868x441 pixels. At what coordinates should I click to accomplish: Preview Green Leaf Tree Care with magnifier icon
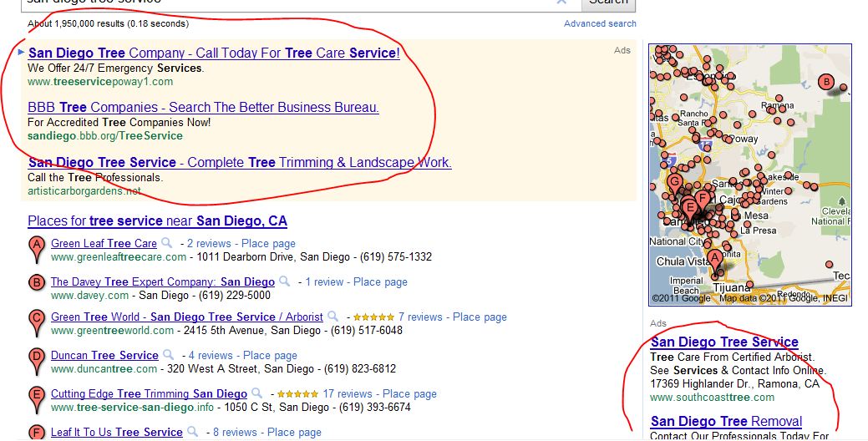166,243
